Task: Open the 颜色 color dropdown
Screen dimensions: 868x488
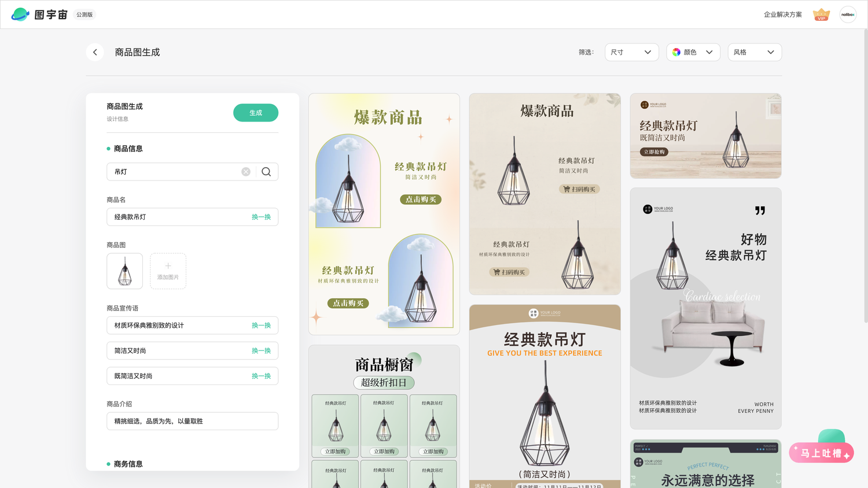Action: [693, 52]
